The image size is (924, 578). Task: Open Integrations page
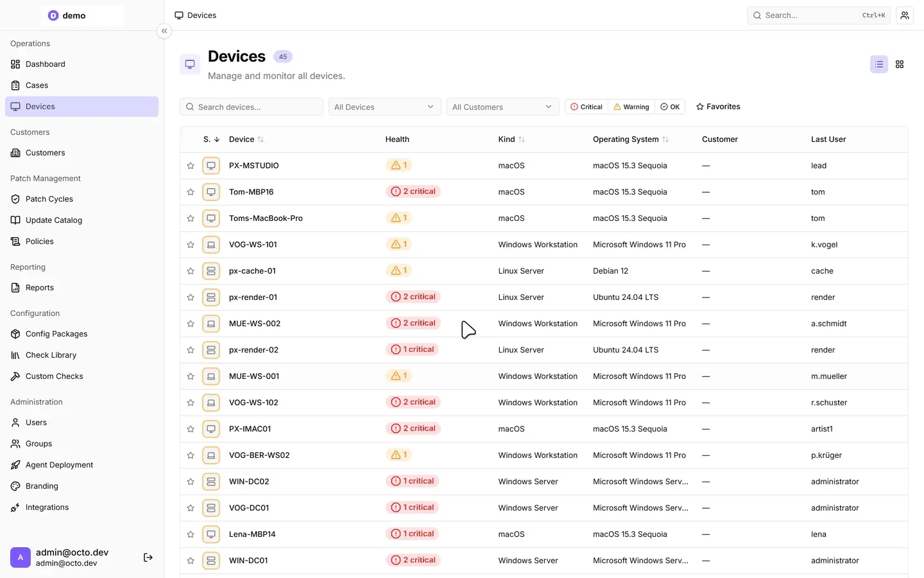point(81,507)
